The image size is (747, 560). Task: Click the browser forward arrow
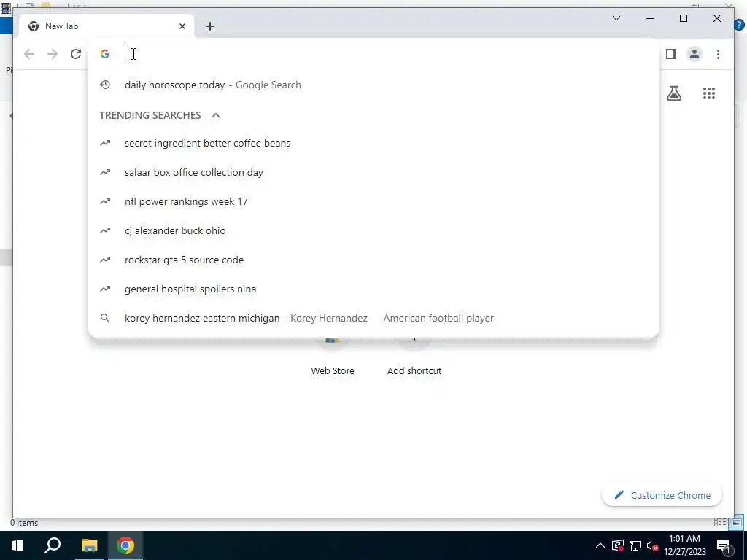[53, 54]
